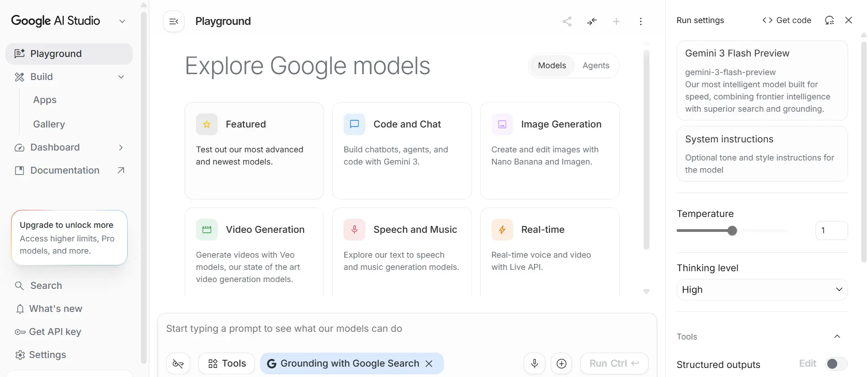This screenshot has width=868, height=377.
Task: Open Documentation external link arrow
Action: 121,170
